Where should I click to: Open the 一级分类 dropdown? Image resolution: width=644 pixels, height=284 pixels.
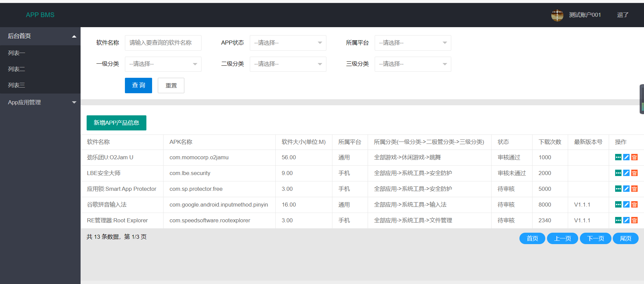163,64
